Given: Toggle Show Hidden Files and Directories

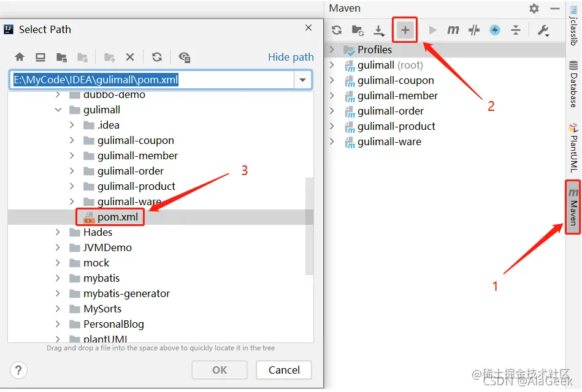Looking at the screenshot, I should [185, 58].
